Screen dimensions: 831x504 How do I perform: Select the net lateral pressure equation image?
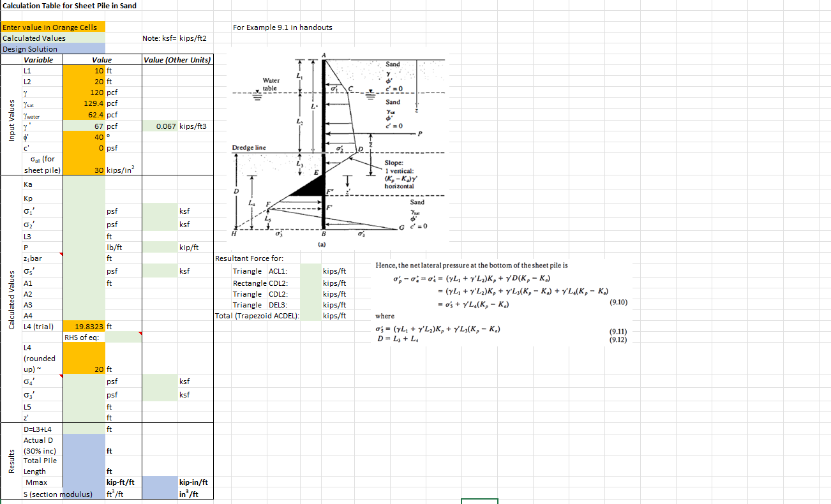pyautogui.click(x=502, y=302)
